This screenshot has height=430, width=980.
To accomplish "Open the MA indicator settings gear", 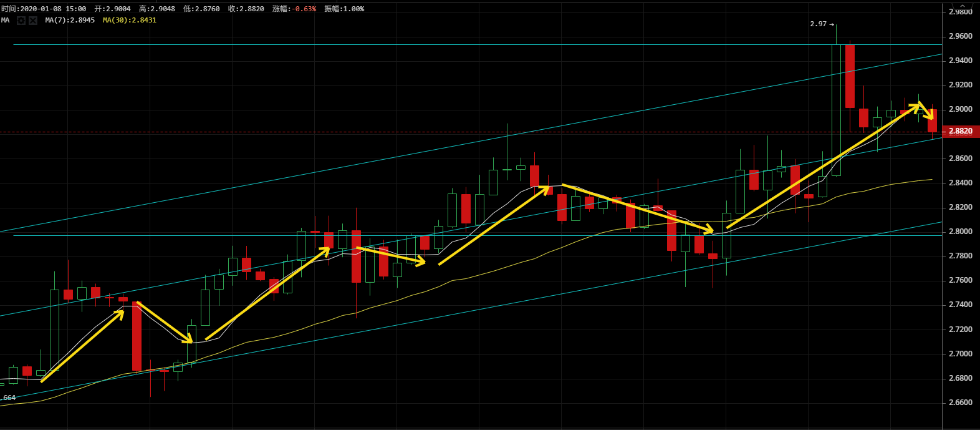I will tap(21, 21).
